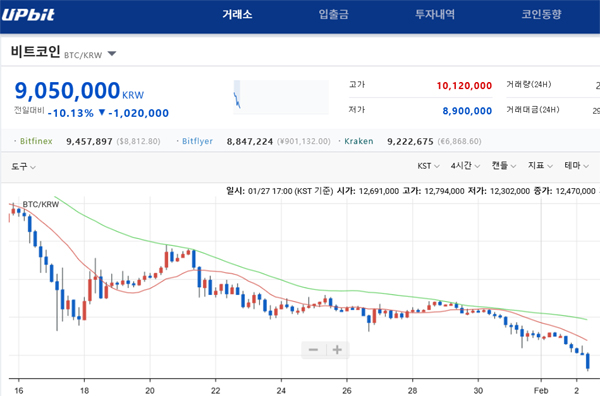The image size is (600, 396).
Task: Click the Bitfinex price link
Action: click(88, 141)
